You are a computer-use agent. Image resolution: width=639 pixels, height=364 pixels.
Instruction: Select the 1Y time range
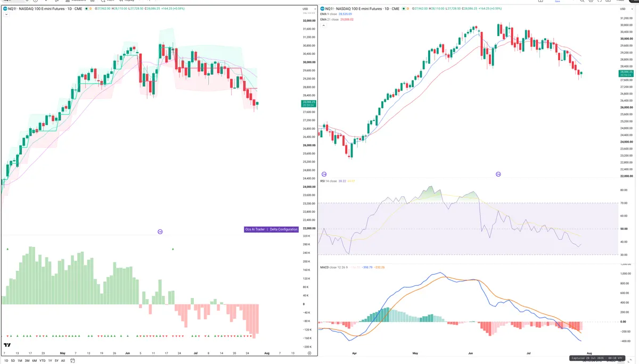click(50, 360)
